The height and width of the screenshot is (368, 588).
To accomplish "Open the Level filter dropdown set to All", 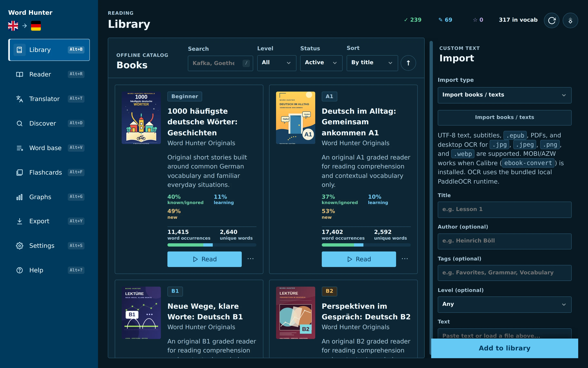I will tap(276, 63).
